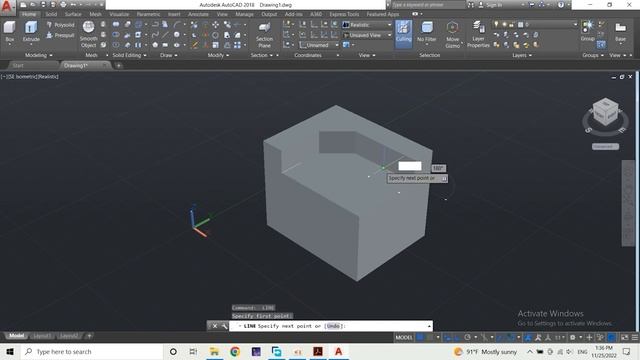Open the Annotate ribbon tab

click(198, 14)
